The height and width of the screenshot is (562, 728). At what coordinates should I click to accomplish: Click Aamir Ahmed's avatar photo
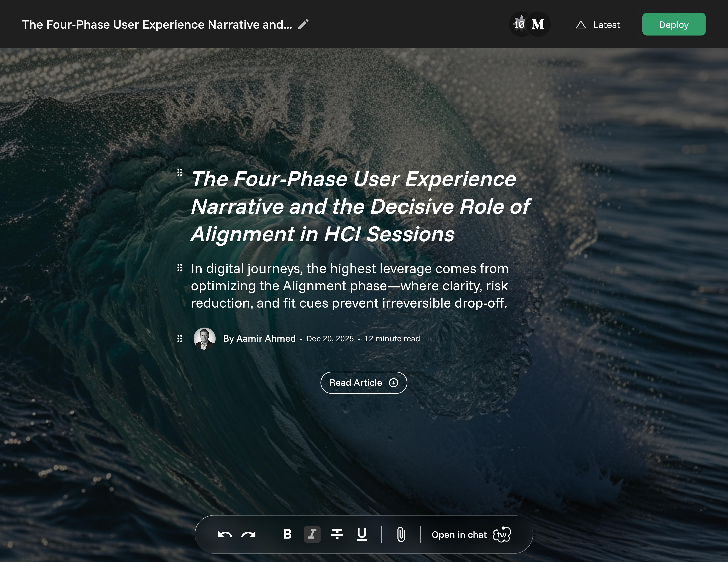pos(204,339)
